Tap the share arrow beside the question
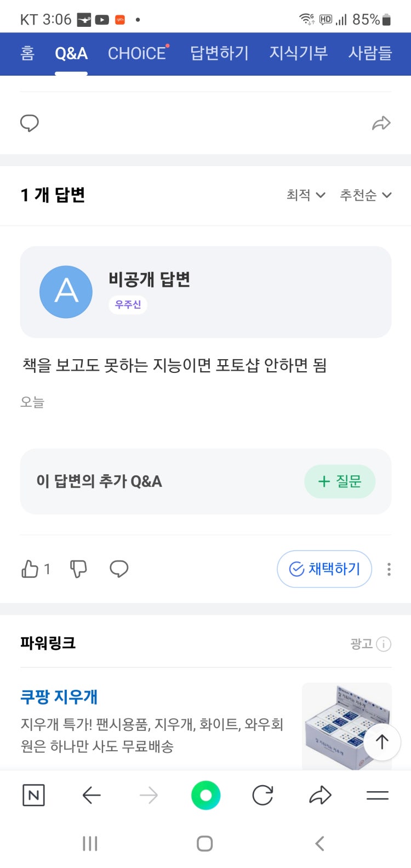Screen dimensions: 411x868 tap(381, 123)
